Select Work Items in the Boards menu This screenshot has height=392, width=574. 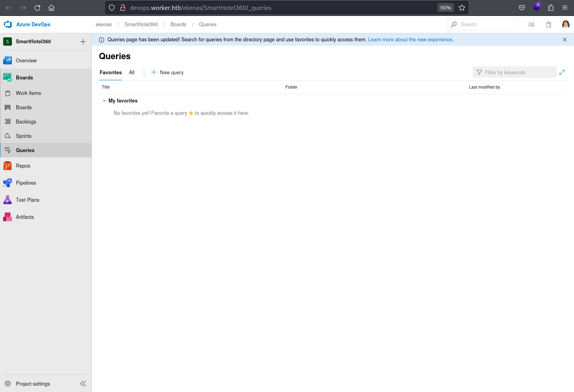(x=29, y=93)
